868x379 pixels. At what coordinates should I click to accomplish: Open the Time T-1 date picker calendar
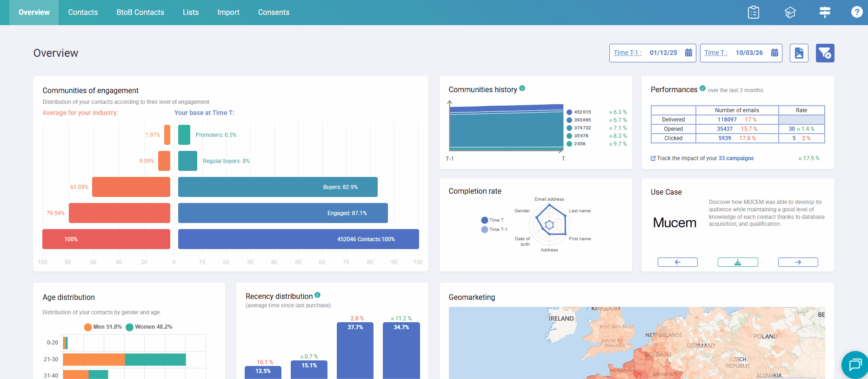pos(688,53)
